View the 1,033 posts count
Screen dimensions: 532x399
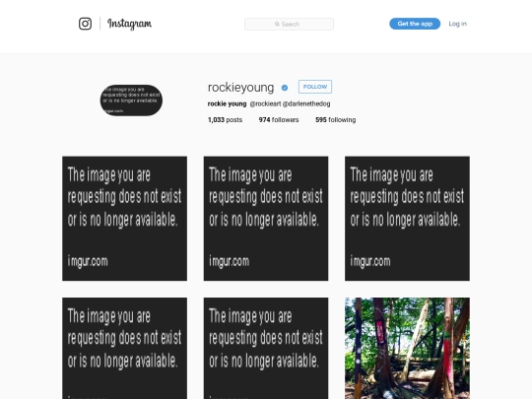225,120
